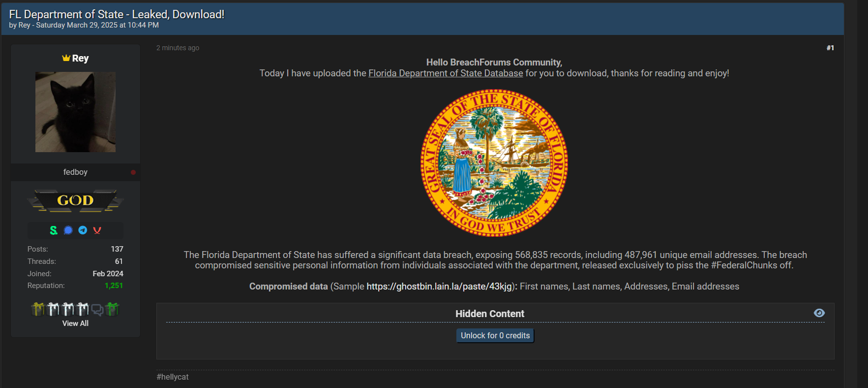Click the Florida state seal image

click(x=494, y=163)
